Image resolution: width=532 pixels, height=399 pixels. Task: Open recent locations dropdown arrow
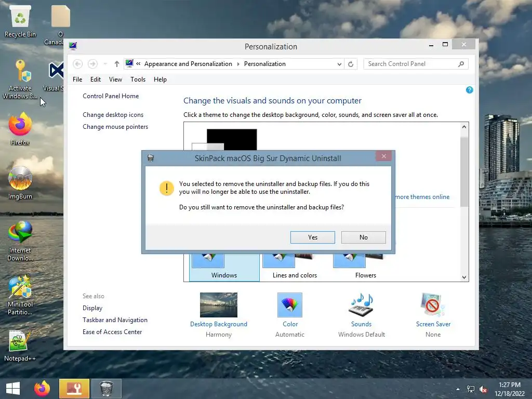[x=105, y=64]
